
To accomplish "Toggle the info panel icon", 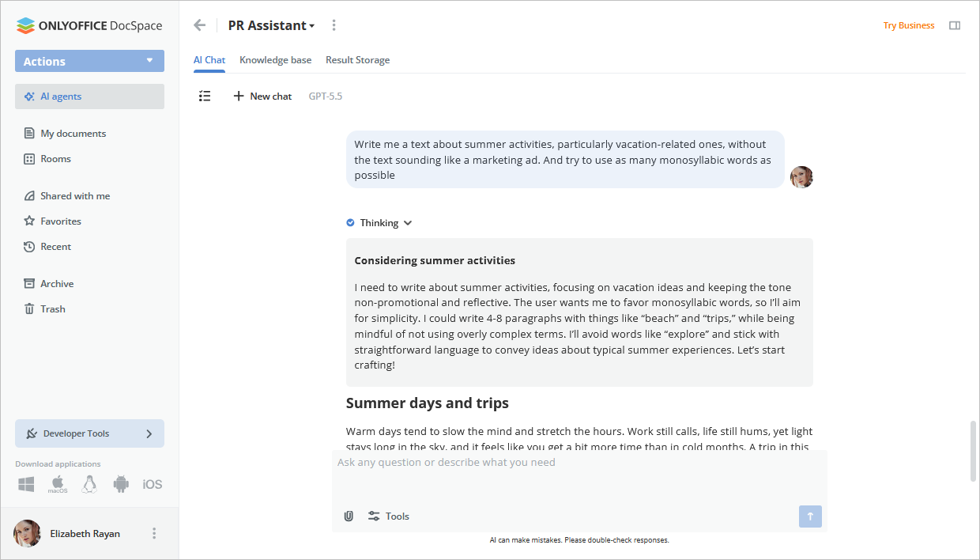I will [955, 25].
